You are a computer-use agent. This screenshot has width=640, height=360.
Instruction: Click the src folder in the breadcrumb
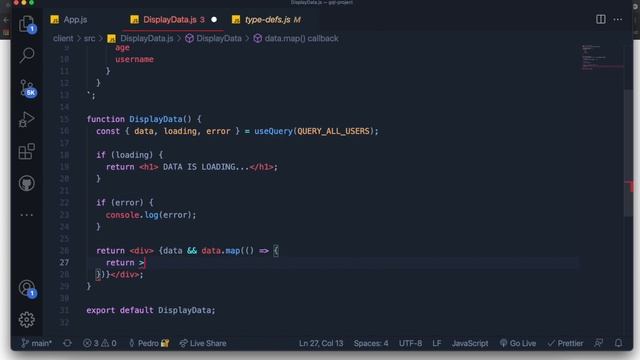coord(89,38)
